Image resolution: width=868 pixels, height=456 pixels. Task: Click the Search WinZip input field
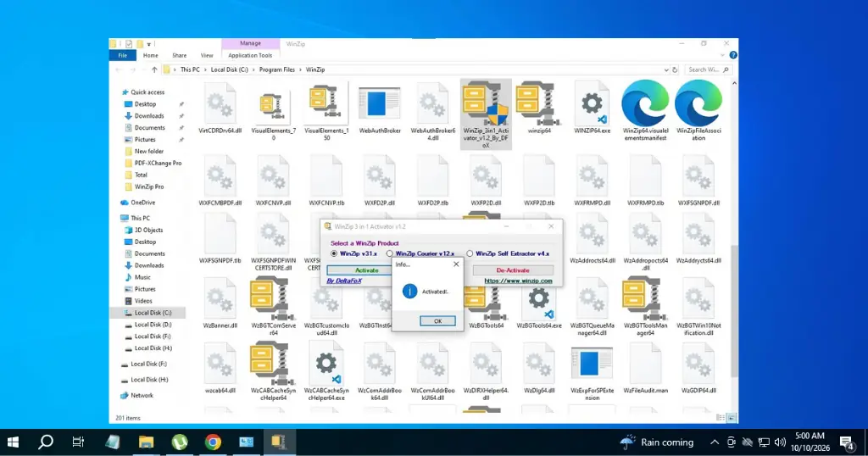pyautogui.click(x=708, y=70)
